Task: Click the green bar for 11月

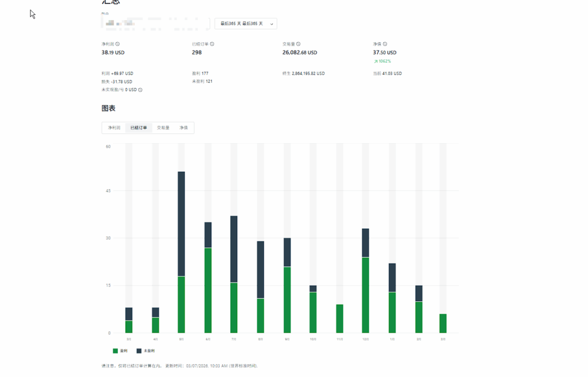Action: coord(340,319)
